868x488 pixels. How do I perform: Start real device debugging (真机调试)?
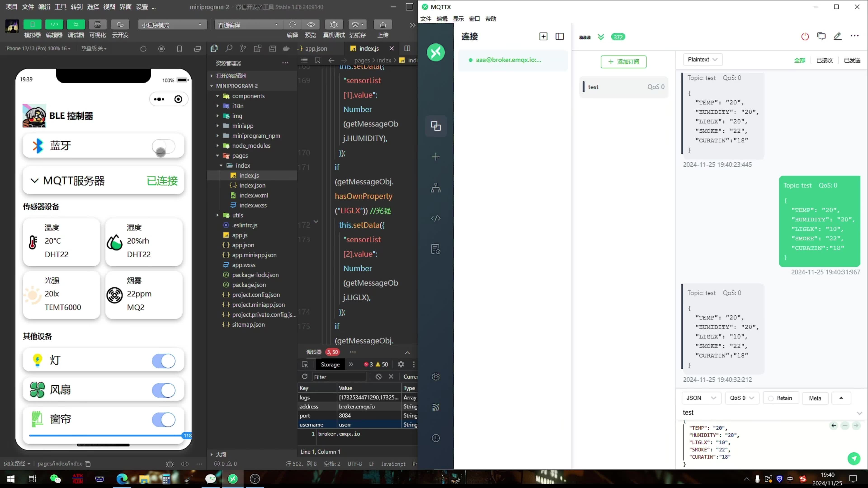[x=334, y=24]
